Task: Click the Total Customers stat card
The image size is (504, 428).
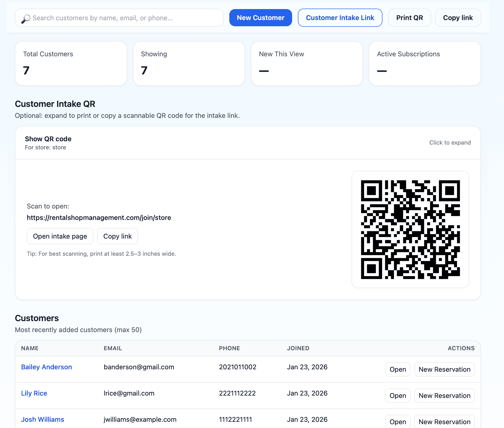Action: click(71, 63)
